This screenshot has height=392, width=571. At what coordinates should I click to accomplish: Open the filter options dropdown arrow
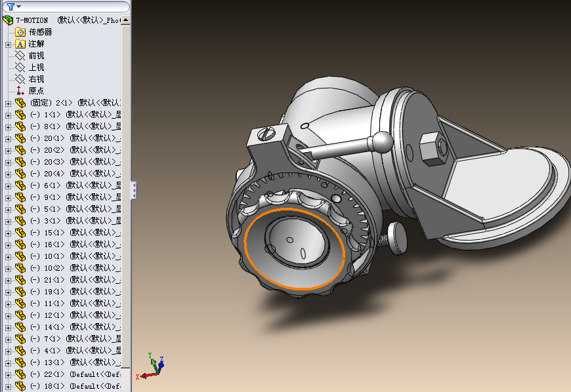tap(18, 7)
